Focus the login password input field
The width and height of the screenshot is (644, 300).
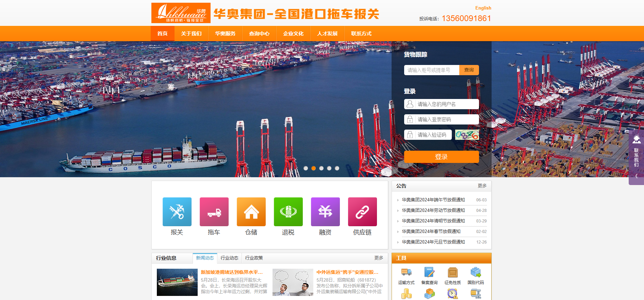pos(442,119)
